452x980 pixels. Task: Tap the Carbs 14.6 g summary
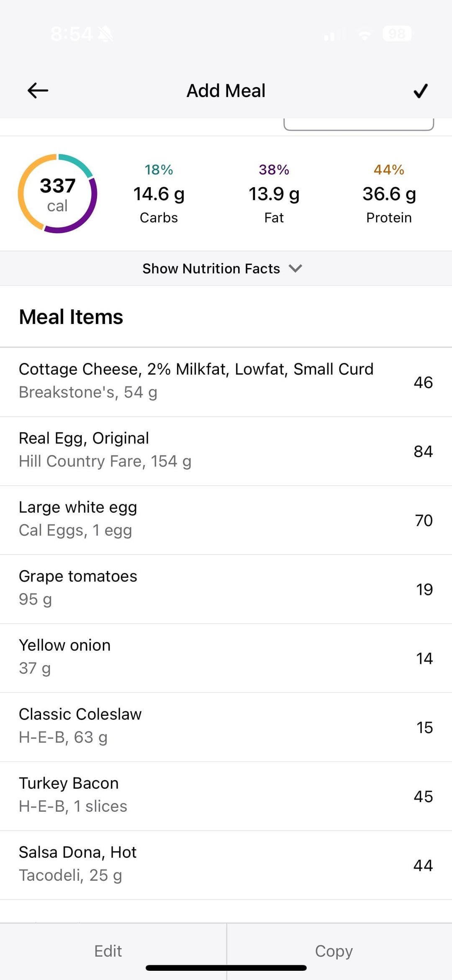(x=159, y=194)
